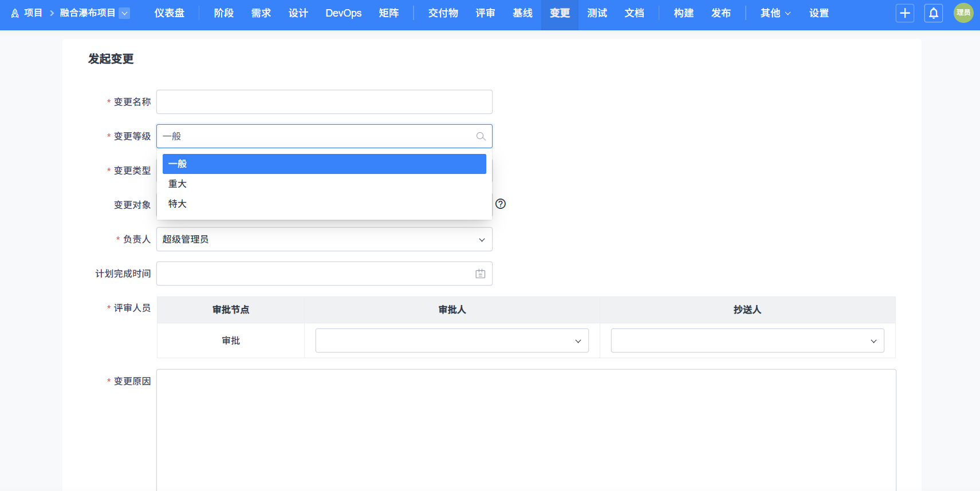Click the user avatar in top right
Viewport: 980px width, 491px height.
pos(963,13)
